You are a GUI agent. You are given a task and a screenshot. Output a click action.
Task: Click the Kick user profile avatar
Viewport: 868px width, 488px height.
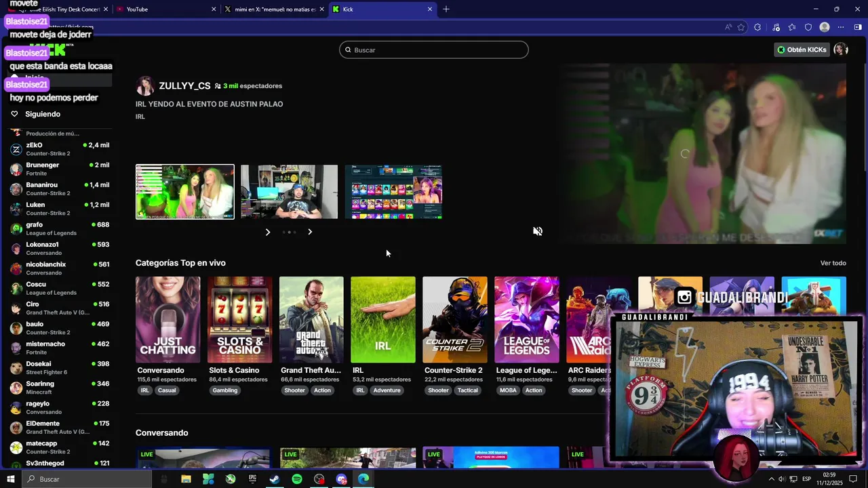[841, 49]
